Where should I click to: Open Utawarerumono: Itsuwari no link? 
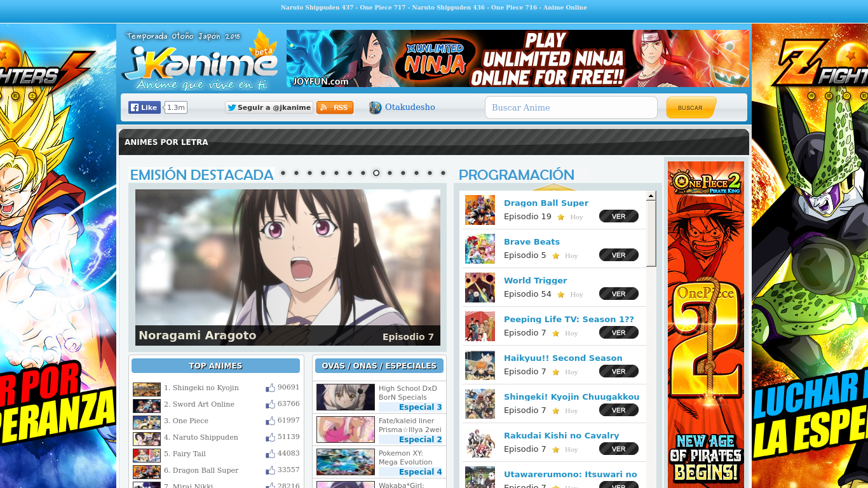pyautogui.click(x=570, y=475)
